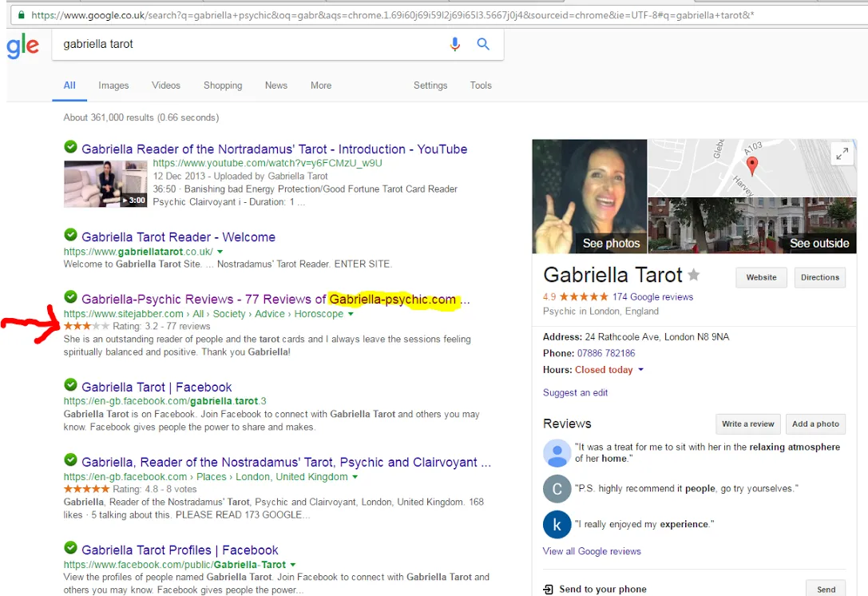The width and height of the screenshot is (868, 596).
Task: Switch to the Images tab
Action: (113, 85)
